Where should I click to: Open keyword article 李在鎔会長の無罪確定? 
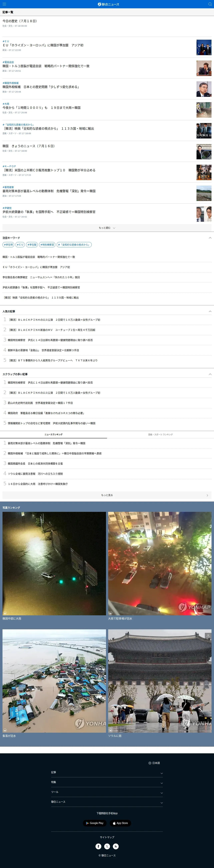(x=41, y=277)
